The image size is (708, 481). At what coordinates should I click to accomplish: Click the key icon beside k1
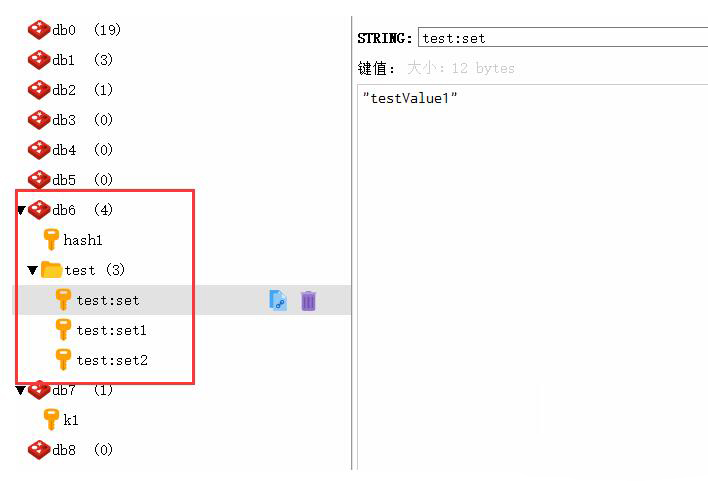pos(51,420)
